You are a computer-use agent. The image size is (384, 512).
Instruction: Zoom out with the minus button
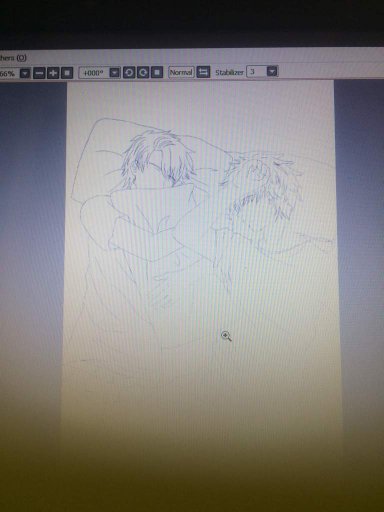(x=39, y=73)
